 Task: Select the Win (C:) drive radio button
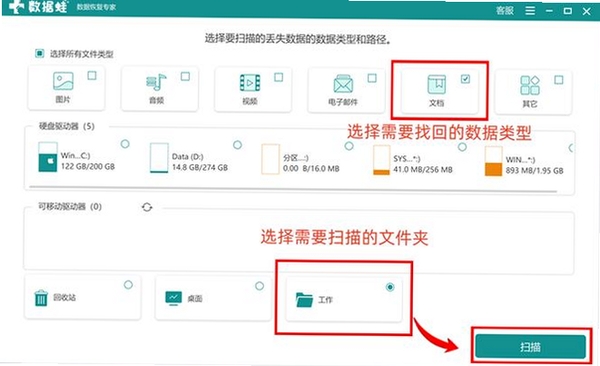[125, 144]
